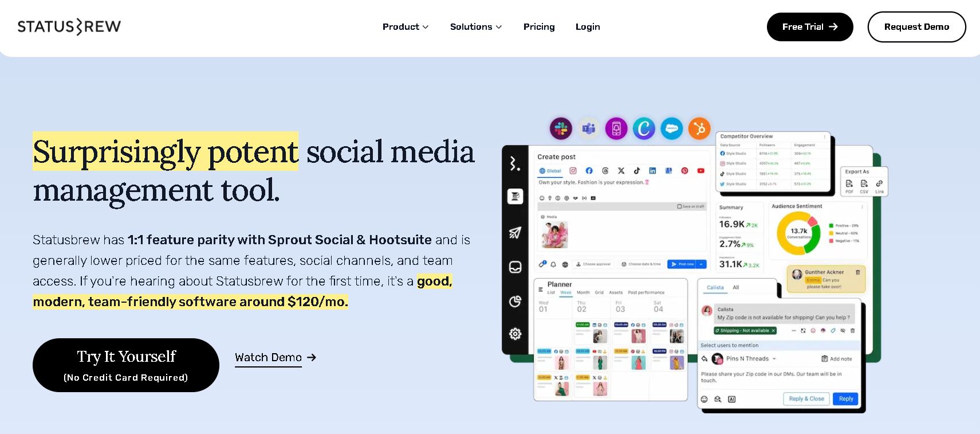Click the Reply & Close button
Screen dimensions: 980x434
pyautogui.click(x=806, y=399)
